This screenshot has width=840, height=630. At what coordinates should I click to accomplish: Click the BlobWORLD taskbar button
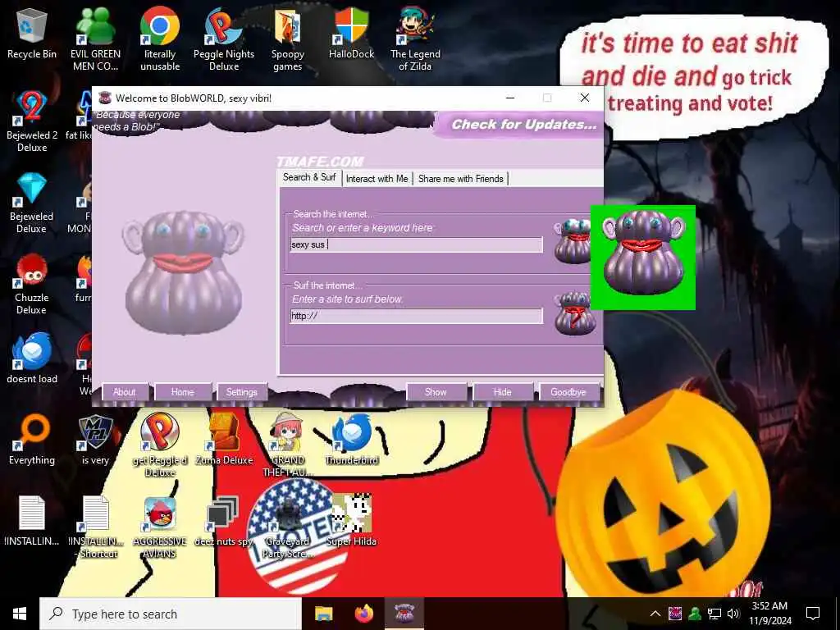(404, 614)
